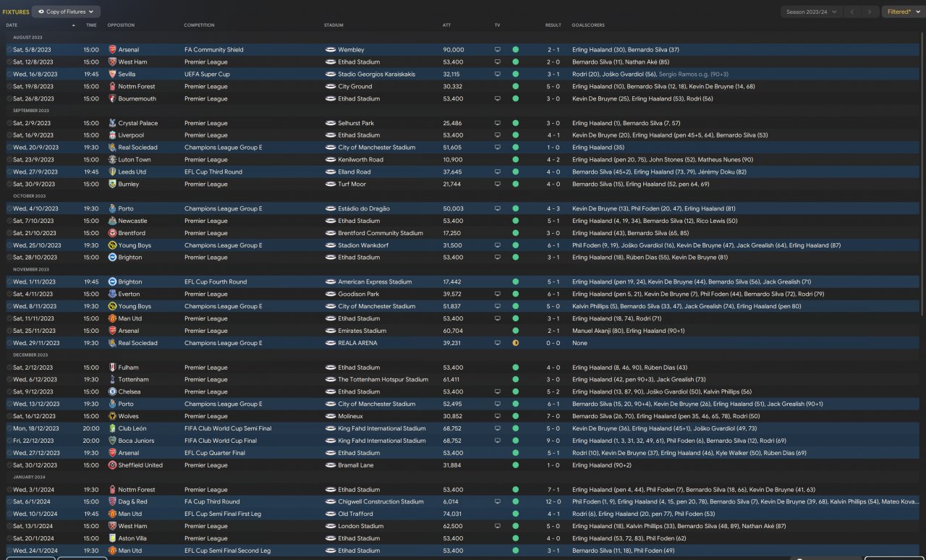Open the Selhurst Park stadium link
Viewport: 926px width, 560px height.
[355, 123]
